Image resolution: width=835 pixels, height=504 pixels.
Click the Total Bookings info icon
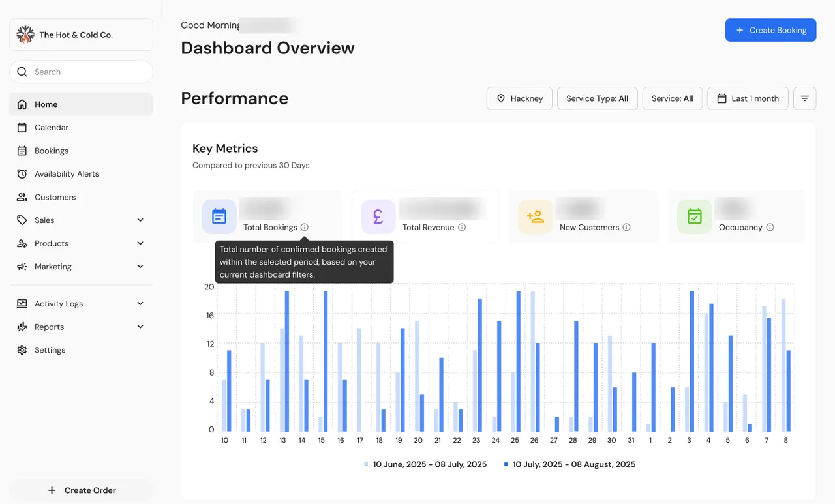[305, 228]
